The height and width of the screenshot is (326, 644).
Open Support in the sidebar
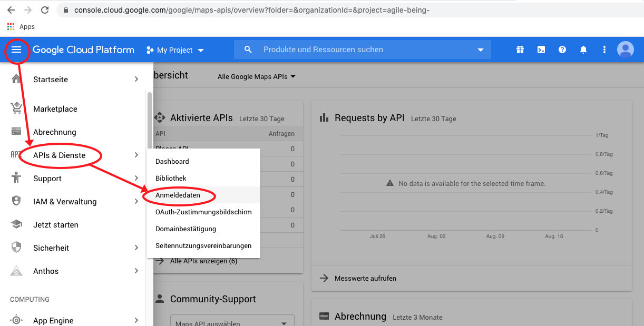click(47, 178)
